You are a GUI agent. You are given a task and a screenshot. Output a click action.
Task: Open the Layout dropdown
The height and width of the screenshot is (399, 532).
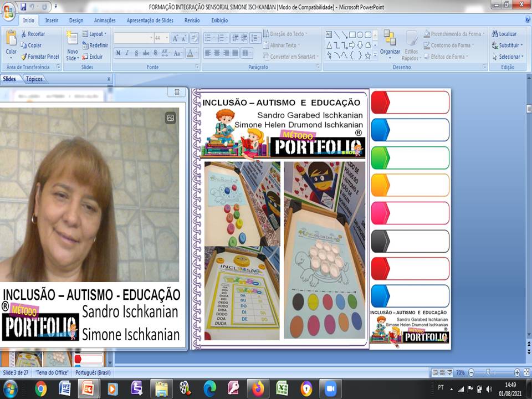(95, 34)
